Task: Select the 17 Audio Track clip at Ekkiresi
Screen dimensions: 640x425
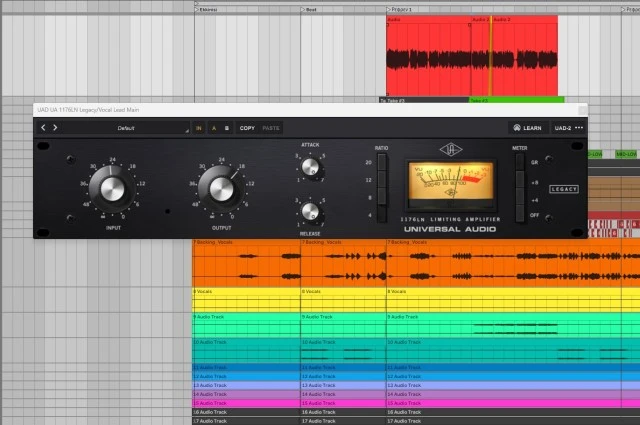Action: pos(246,421)
